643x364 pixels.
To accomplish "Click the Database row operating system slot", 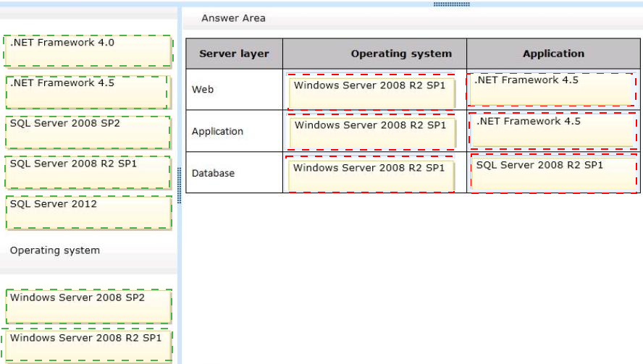I will (x=370, y=174).
